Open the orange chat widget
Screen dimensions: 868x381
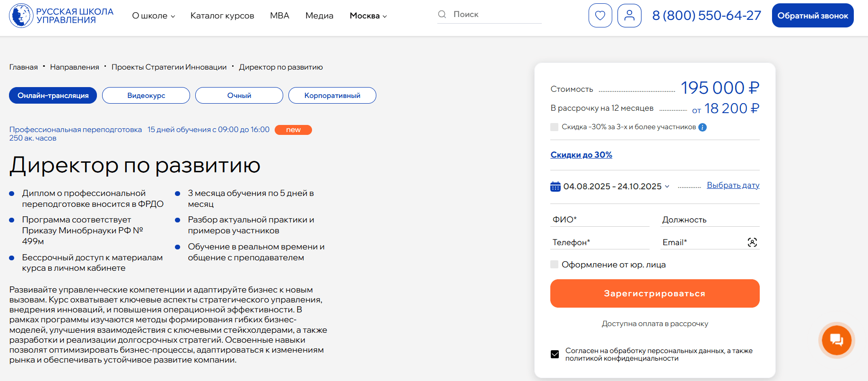[836, 340]
